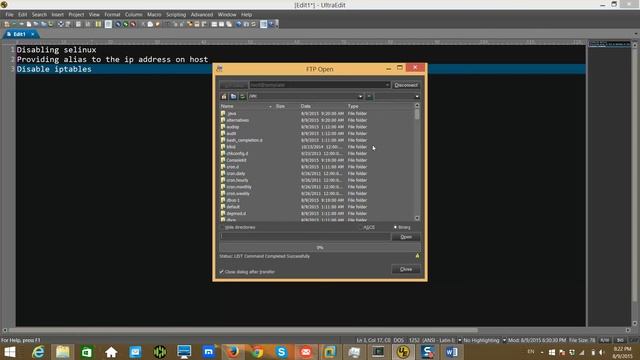Click the first icon in UltraEdit main toolbar

7,24
